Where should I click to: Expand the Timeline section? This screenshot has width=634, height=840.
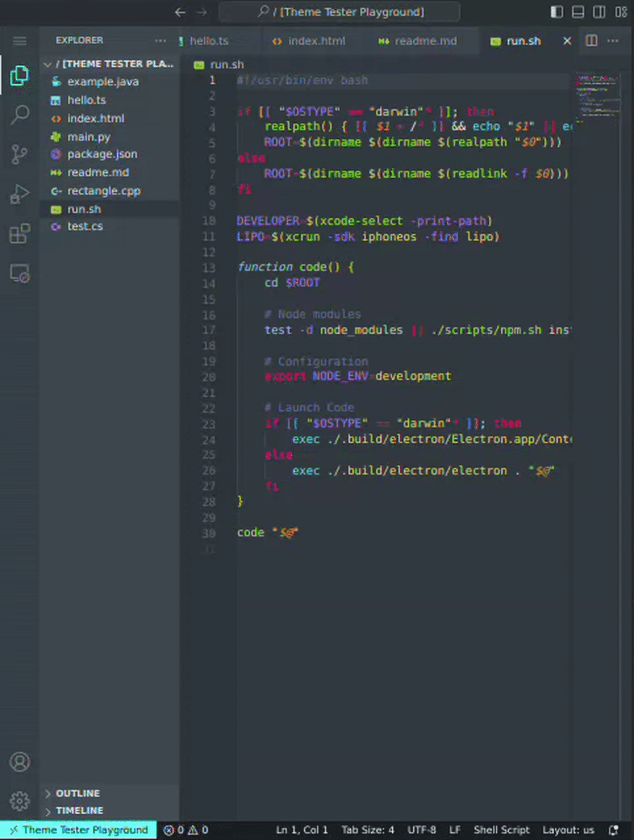79,810
